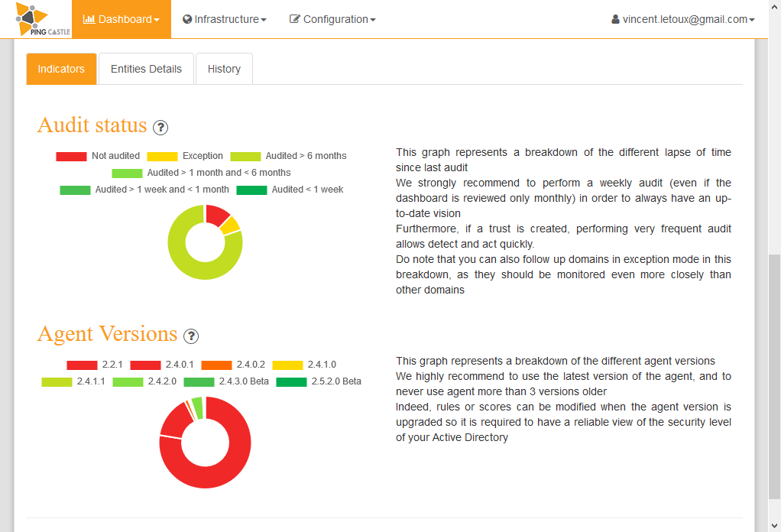
Task: Click the page vertical scrollbar thumb
Action: tap(775, 376)
